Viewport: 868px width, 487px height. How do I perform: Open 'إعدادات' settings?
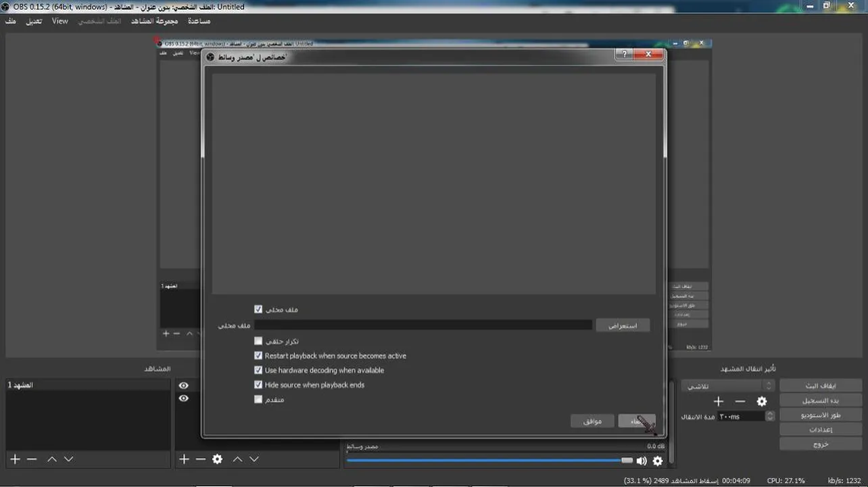click(x=820, y=430)
